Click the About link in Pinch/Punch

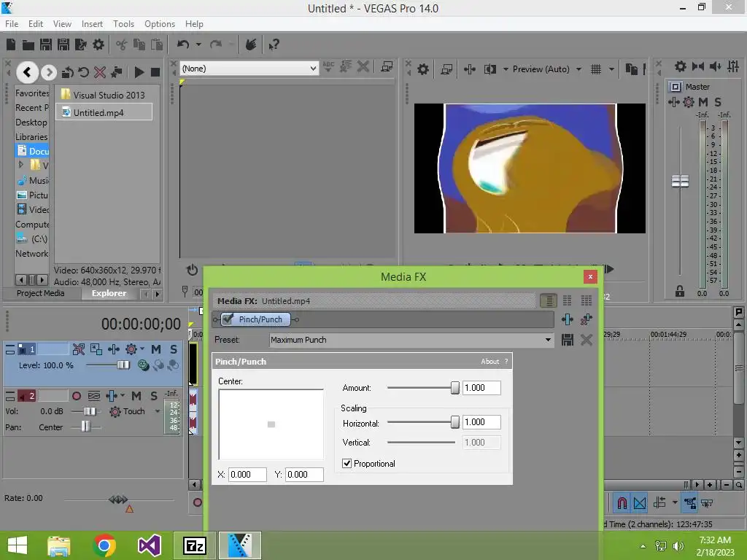point(489,362)
